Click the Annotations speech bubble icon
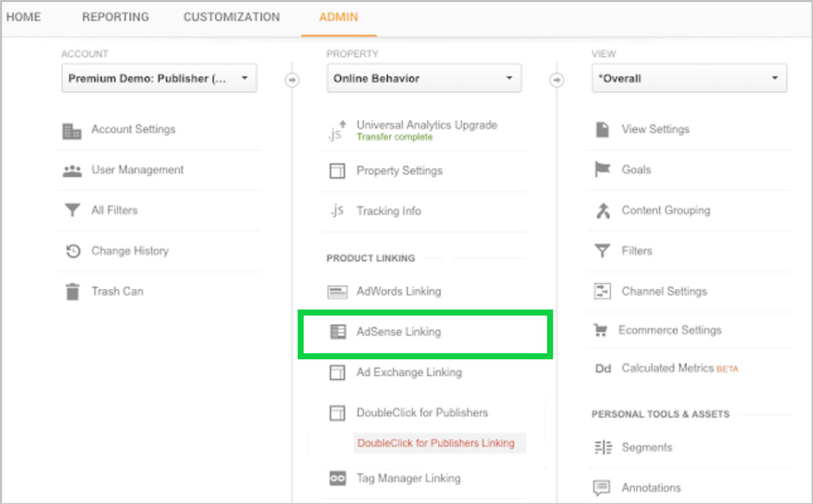The width and height of the screenshot is (813, 504). click(x=602, y=488)
